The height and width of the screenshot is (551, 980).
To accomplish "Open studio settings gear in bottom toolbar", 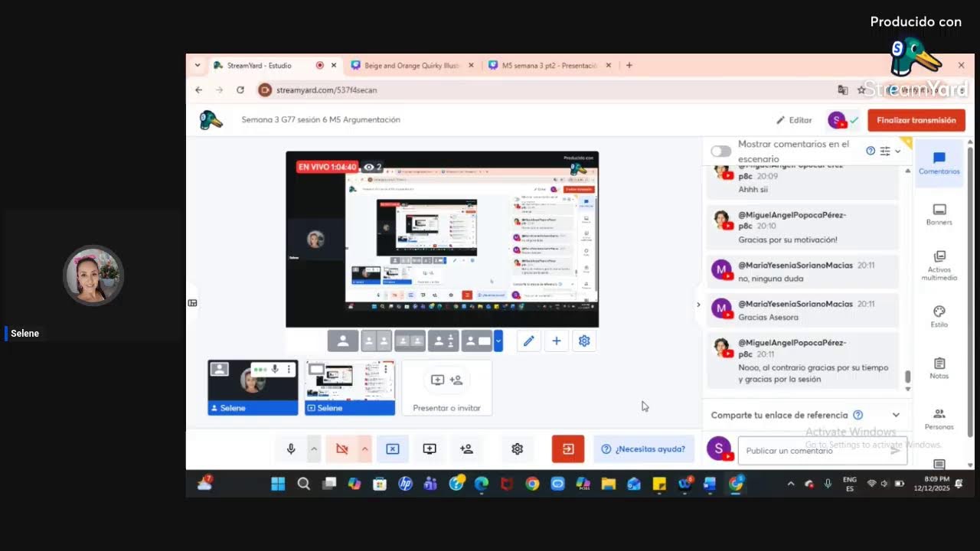I will point(518,449).
